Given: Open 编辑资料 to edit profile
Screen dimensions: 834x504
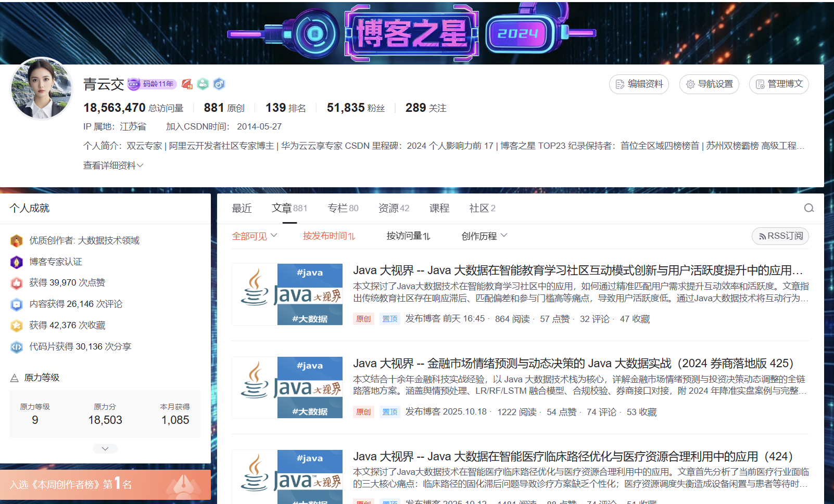Looking at the screenshot, I should [x=639, y=84].
